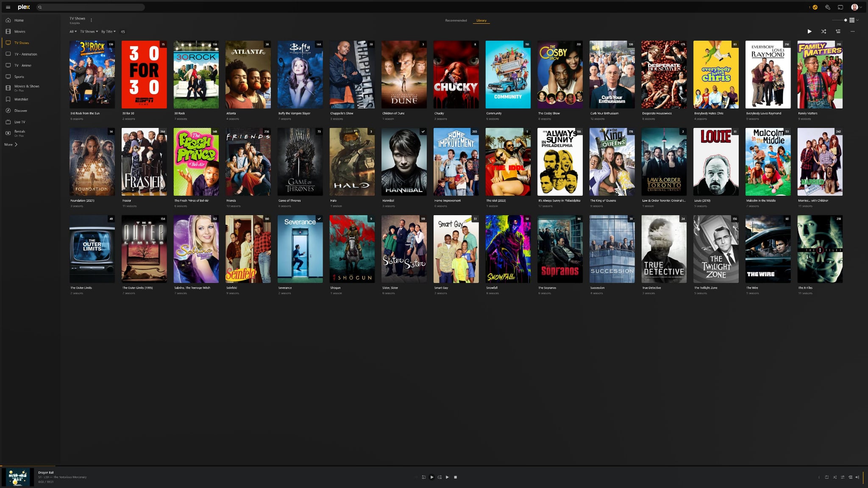868x488 pixels.
Task: Open the All filter dropdown
Action: [x=73, y=32]
